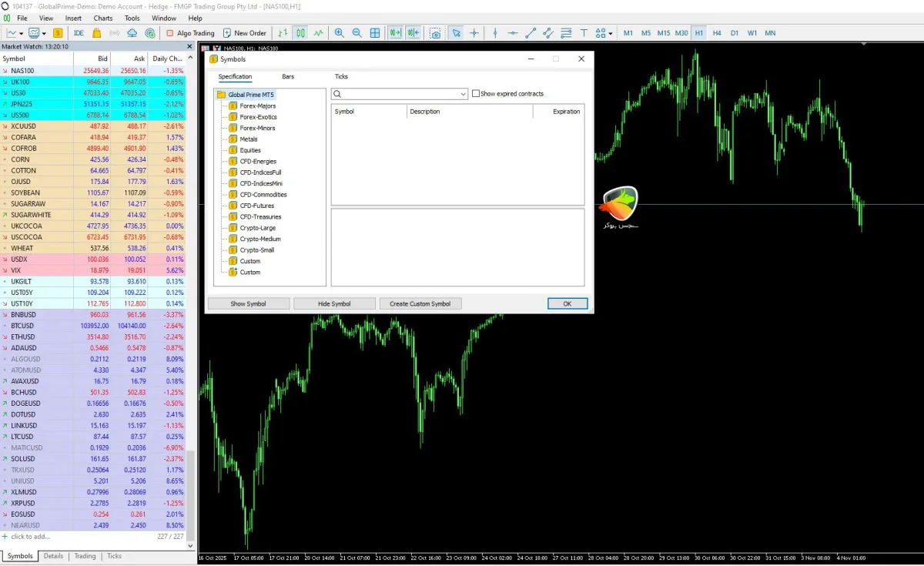
Task: Click the shapes objects toolbar icon
Action: click(x=600, y=33)
